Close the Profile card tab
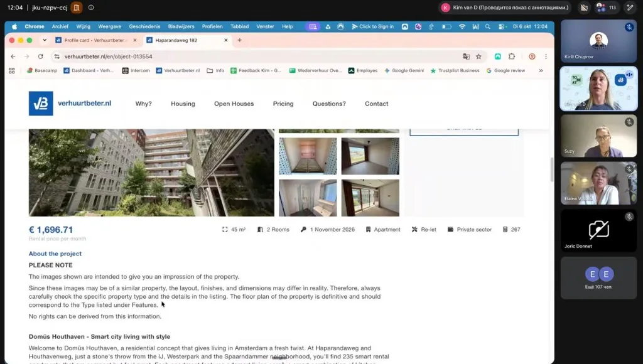The height and width of the screenshot is (364, 643). pos(135,40)
